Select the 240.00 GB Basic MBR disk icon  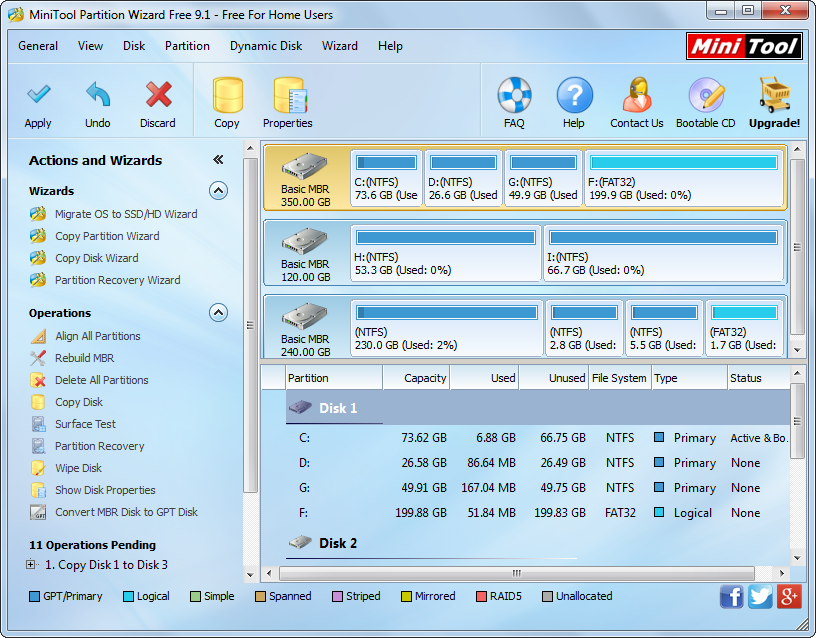[305, 316]
